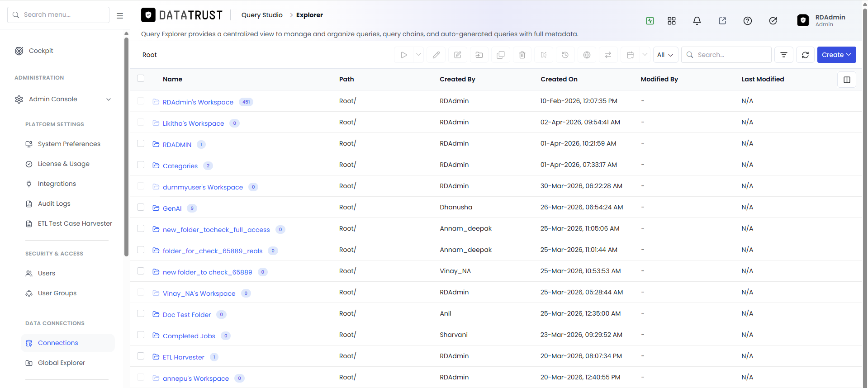
Task: Click the run query play icon
Action: coord(403,55)
